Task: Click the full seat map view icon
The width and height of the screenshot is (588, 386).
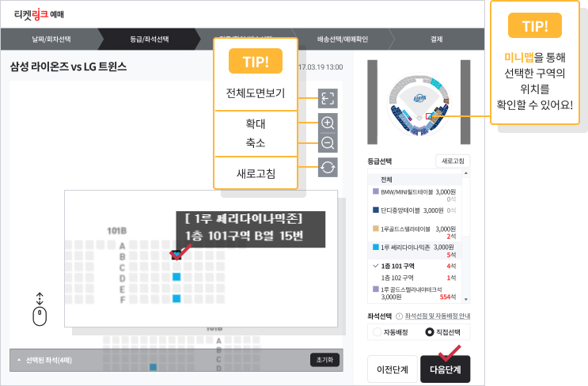Action: [x=328, y=99]
